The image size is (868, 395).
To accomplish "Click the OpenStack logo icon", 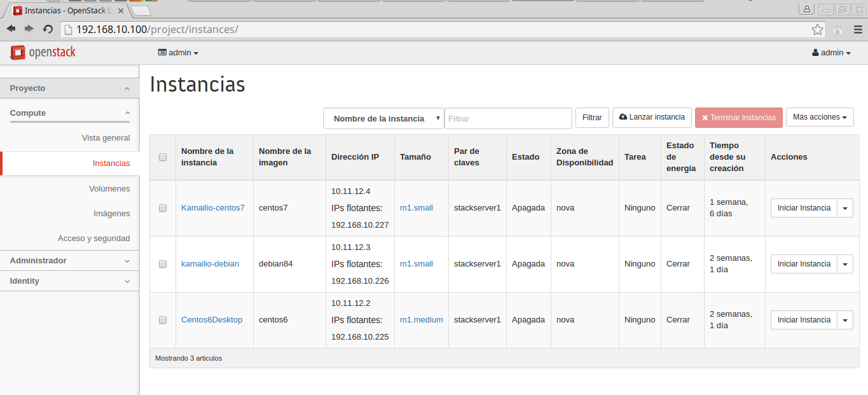I will [18, 53].
